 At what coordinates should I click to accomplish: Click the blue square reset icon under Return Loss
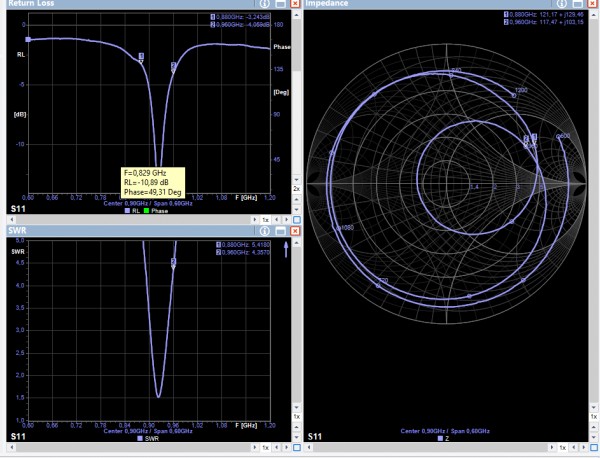tap(297, 220)
